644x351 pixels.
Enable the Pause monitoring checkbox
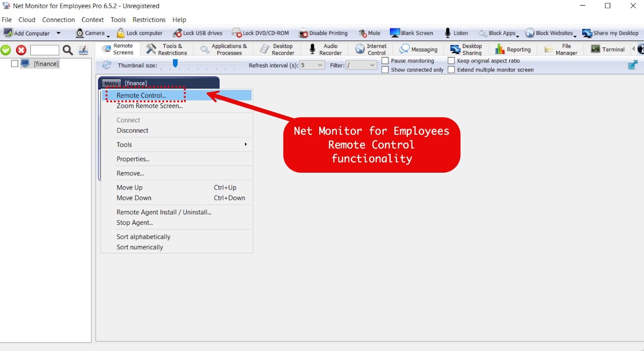coord(385,61)
